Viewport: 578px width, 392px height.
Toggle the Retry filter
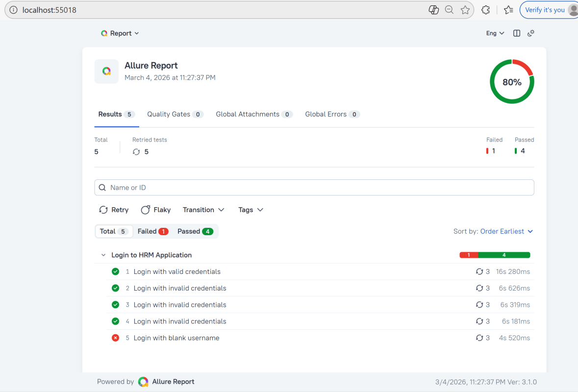pyautogui.click(x=114, y=210)
